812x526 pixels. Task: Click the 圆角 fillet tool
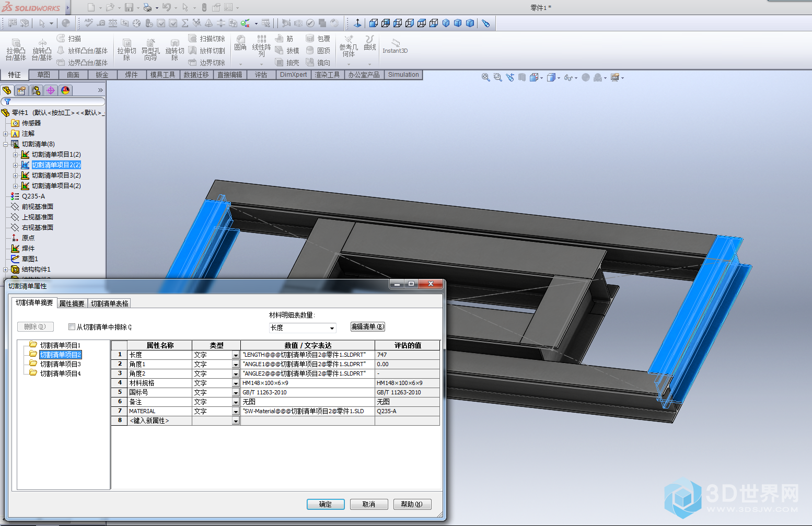point(240,43)
